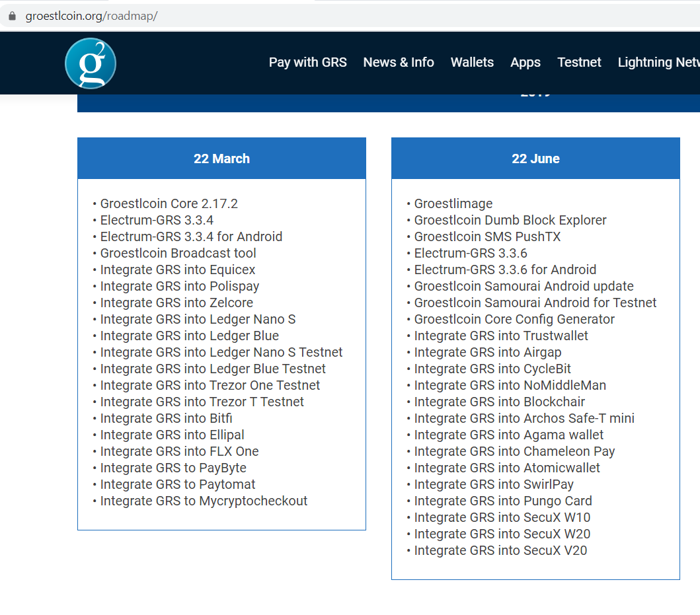Open the Wallets menu
This screenshot has height=615, width=700.
pyautogui.click(x=472, y=62)
